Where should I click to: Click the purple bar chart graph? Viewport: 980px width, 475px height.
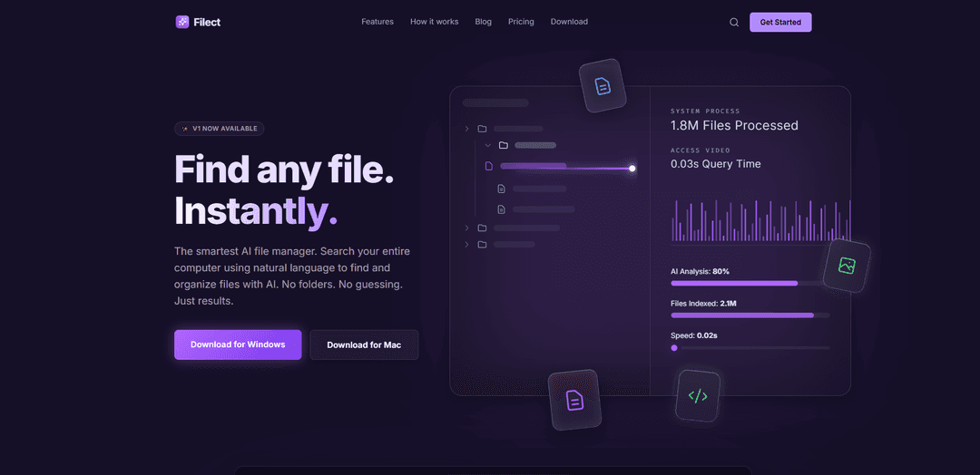coord(760,220)
